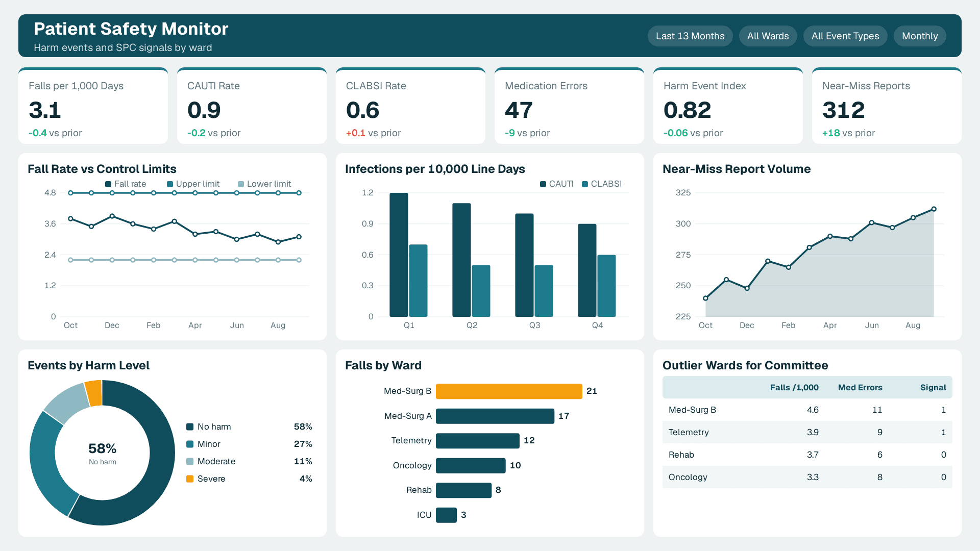
Task: Toggle the Upper limit legend entry
Action: [x=193, y=184]
